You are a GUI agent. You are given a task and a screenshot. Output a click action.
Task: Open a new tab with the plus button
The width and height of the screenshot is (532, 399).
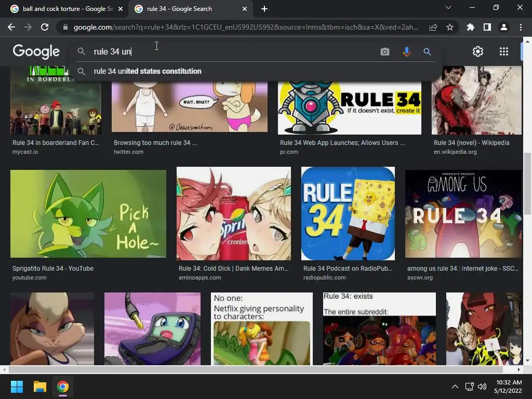(264, 9)
